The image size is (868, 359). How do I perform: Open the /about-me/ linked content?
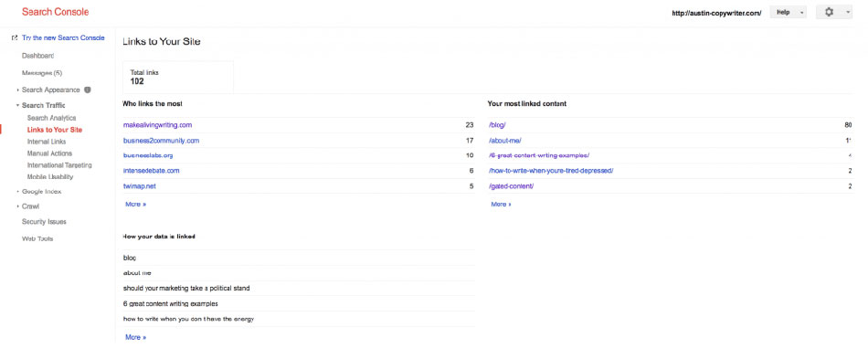click(505, 141)
